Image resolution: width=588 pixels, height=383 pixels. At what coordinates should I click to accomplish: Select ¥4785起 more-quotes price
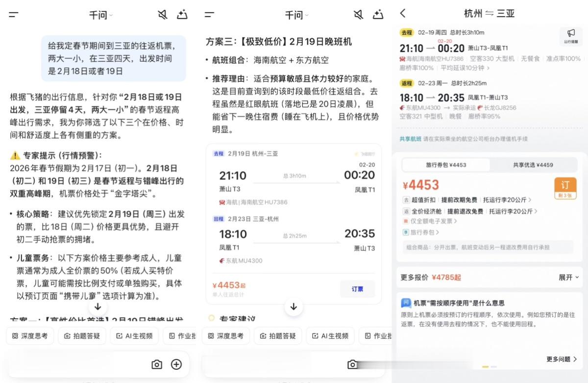click(x=446, y=277)
